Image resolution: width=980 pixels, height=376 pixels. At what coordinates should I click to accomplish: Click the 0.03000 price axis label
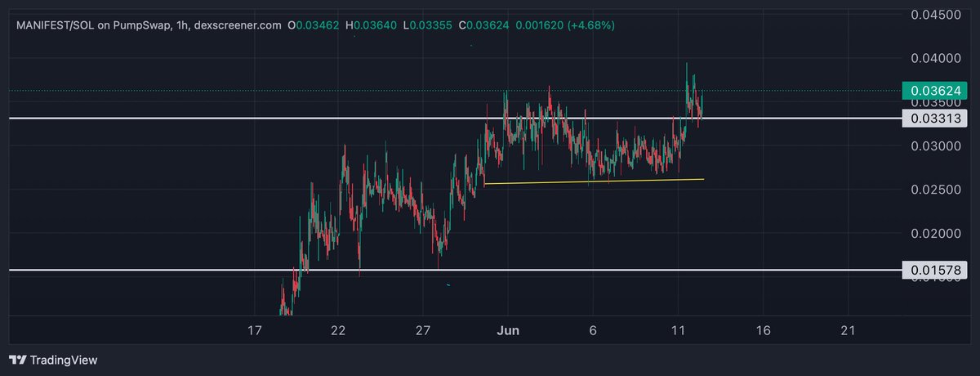click(935, 145)
